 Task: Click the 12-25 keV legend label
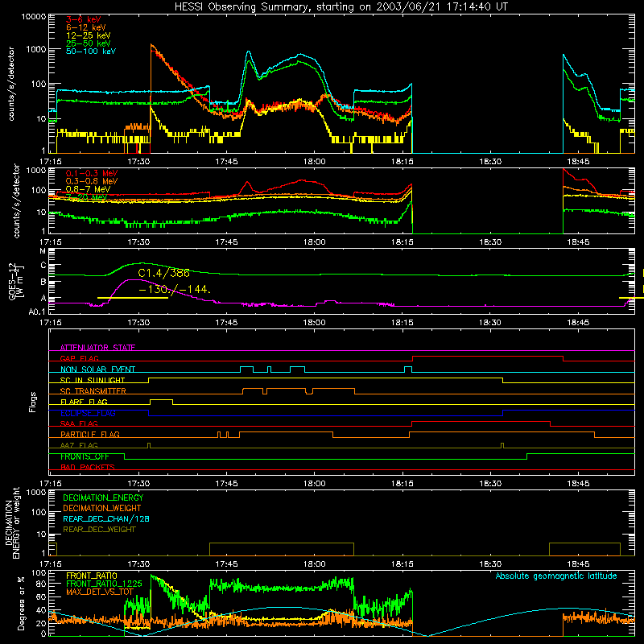click(x=89, y=35)
